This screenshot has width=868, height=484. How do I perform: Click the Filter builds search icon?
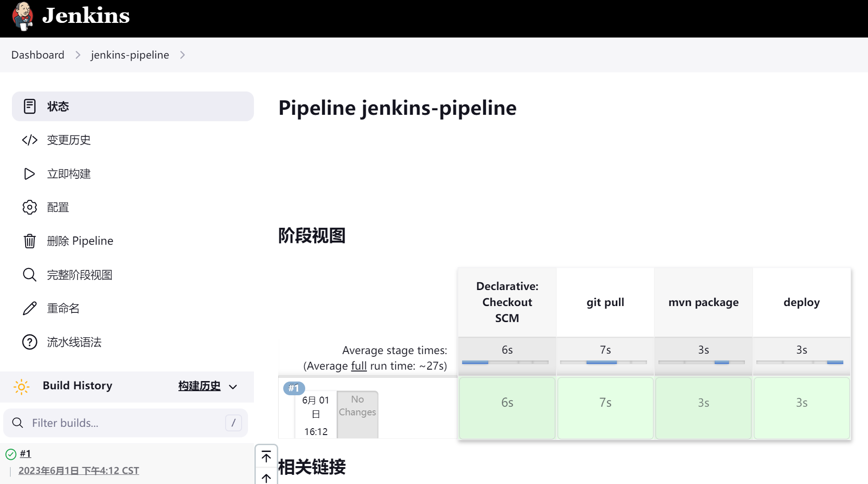pos(18,423)
